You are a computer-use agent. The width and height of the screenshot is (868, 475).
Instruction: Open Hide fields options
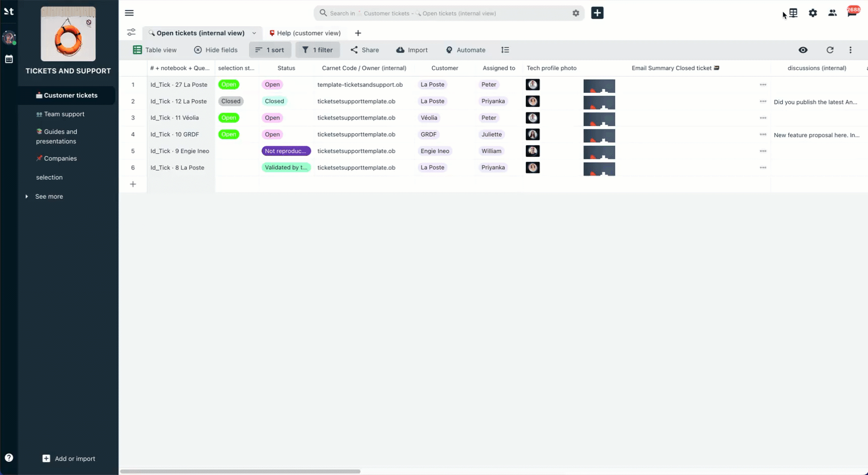coord(216,50)
